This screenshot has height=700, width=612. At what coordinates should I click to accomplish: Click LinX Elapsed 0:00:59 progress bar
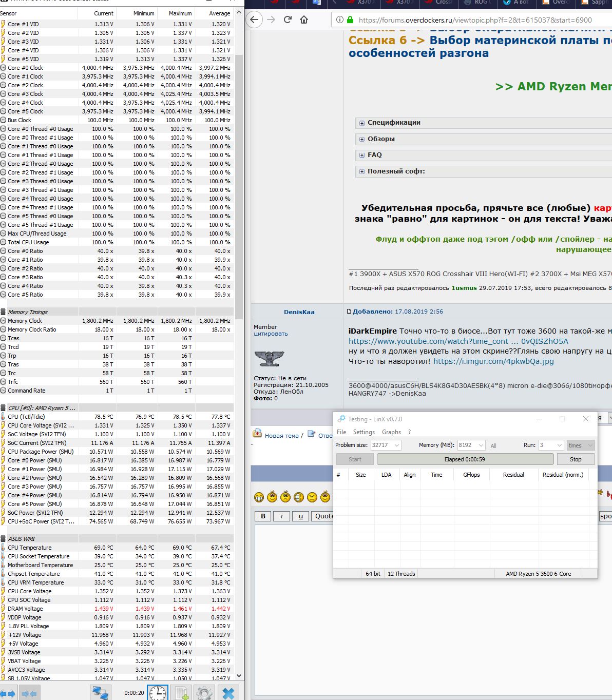click(x=465, y=459)
